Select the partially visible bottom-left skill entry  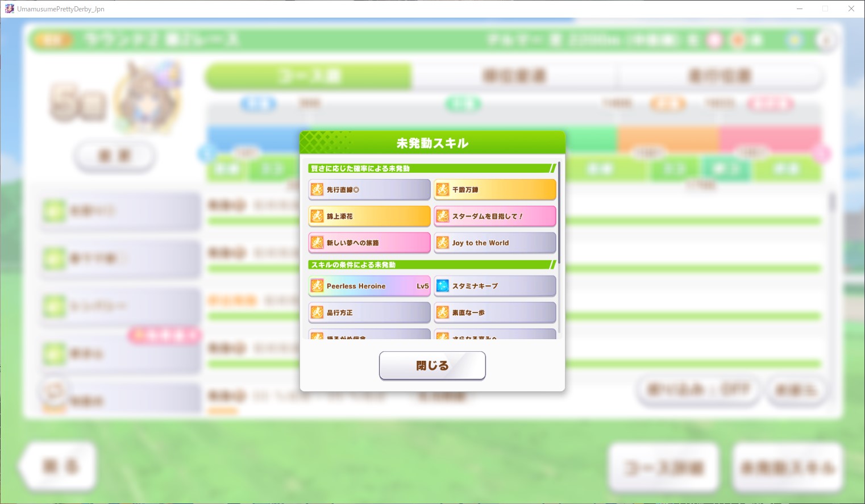pyautogui.click(x=369, y=334)
